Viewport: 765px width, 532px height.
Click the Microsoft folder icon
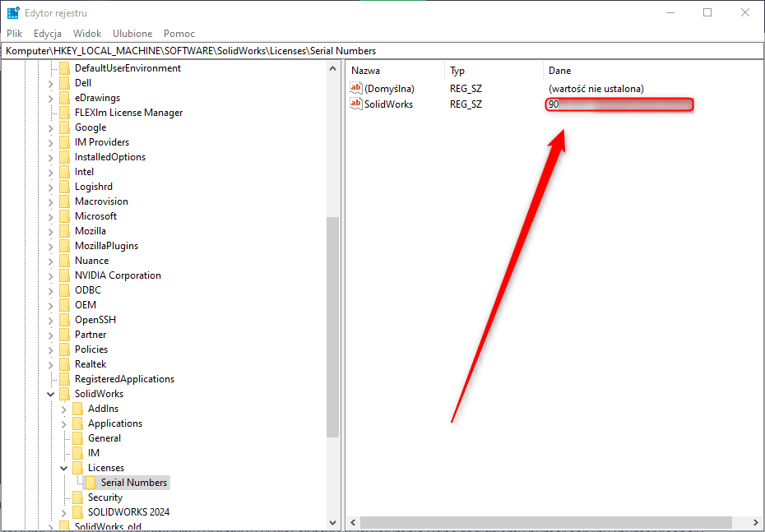[x=64, y=216]
